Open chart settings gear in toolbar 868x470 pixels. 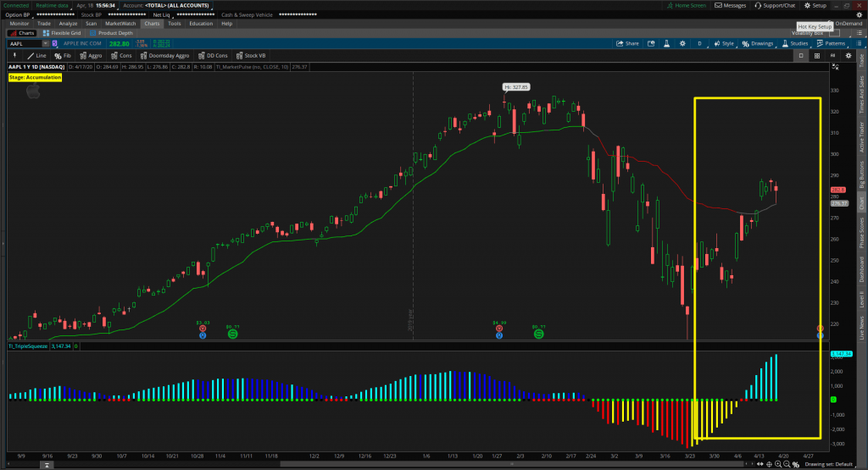(x=681, y=43)
